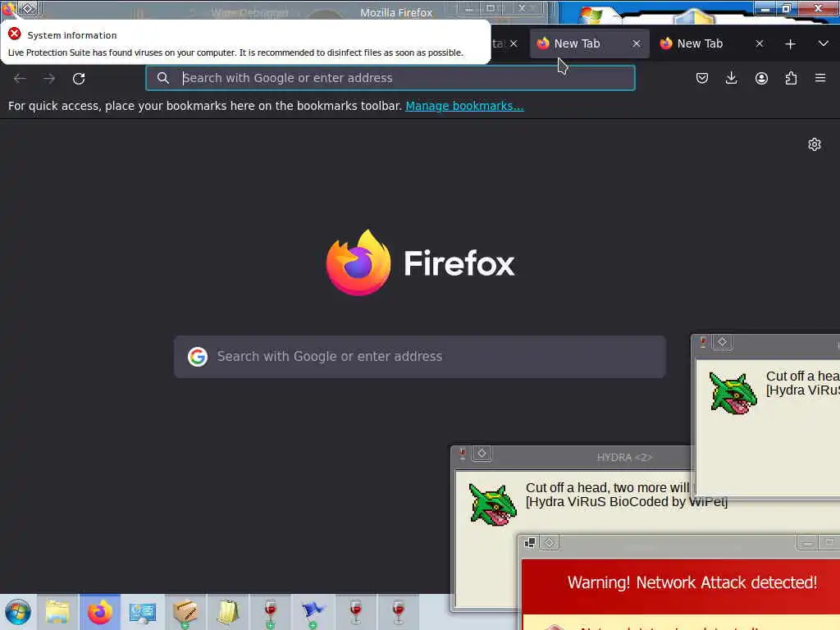This screenshot has width=840, height=630.
Task: Switch to the inactive New Tab tab
Action: coord(713,43)
